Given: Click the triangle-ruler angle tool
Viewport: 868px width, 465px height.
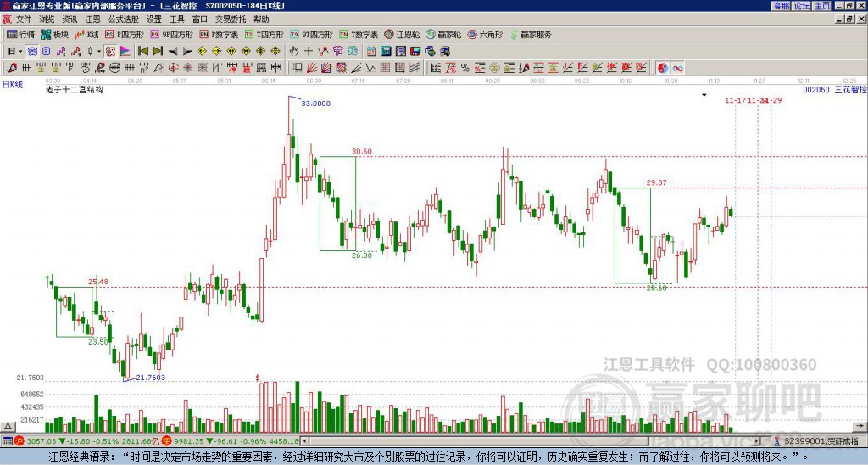Looking at the screenshot, I should pyautogui.click(x=159, y=68).
